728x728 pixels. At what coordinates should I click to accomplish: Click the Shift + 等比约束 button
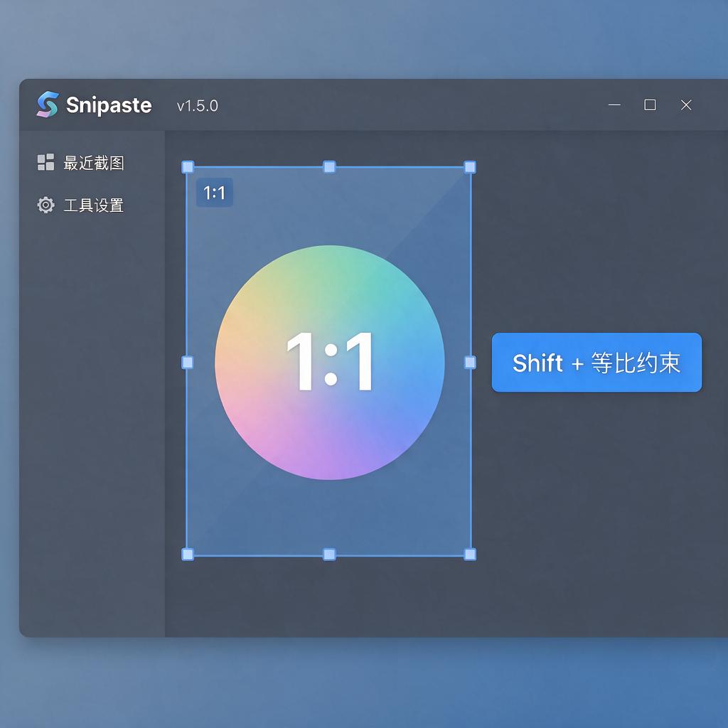(x=596, y=362)
